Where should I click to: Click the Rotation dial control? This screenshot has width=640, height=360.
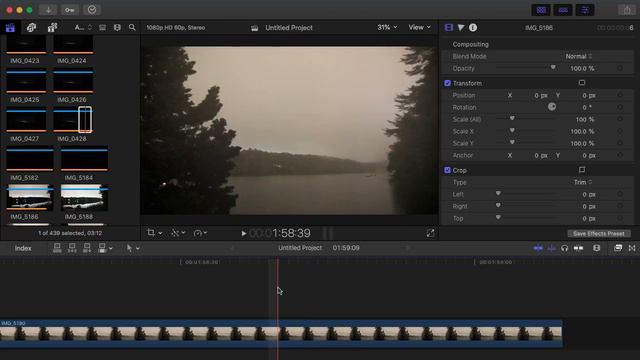[x=552, y=107]
